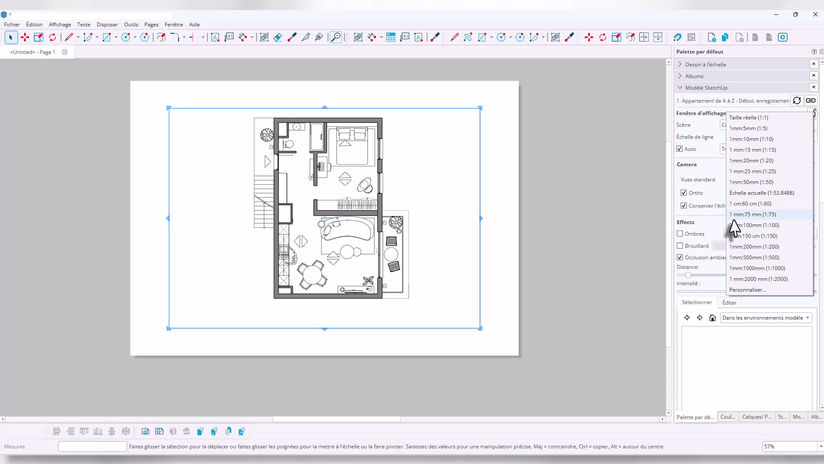Click the grid icon beside the blue link icon

click(x=692, y=37)
